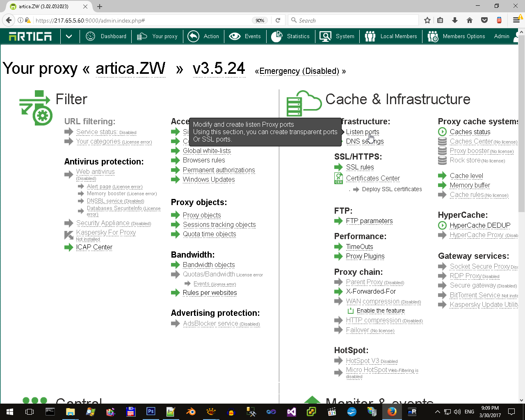Open the Your proxy menu
525x420 pixels.
tap(165, 37)
